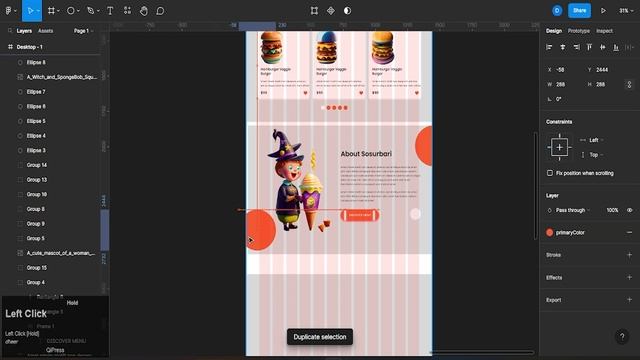Click the layers search icon
This screenshot has width=640, height=360.
[10, 31]
